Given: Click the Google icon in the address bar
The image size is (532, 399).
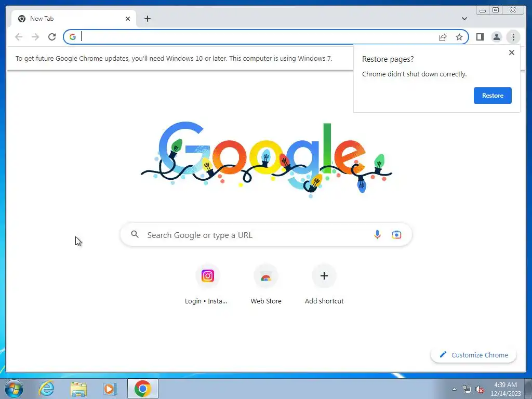Looking at the screenshot, I should [x=73, y=37].
